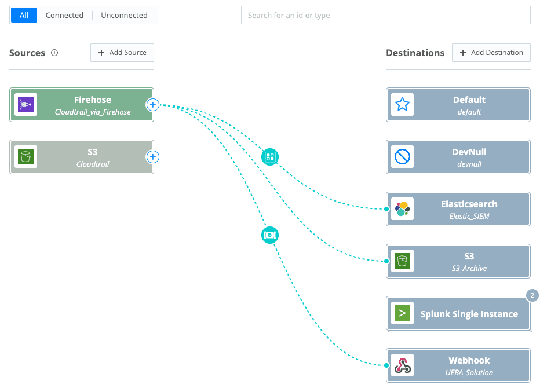Click the Splunk Single Instance icon
Viewport: 540px width, 392px height.
coord(402,313)
